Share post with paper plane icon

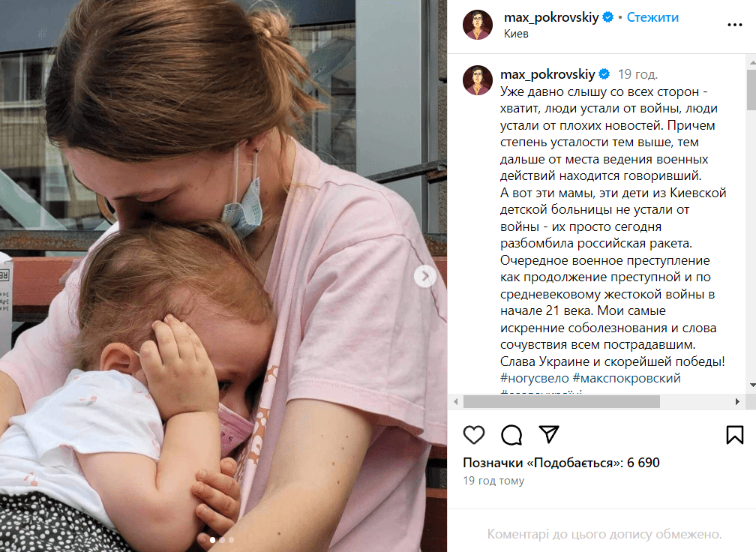pos(549,434)
